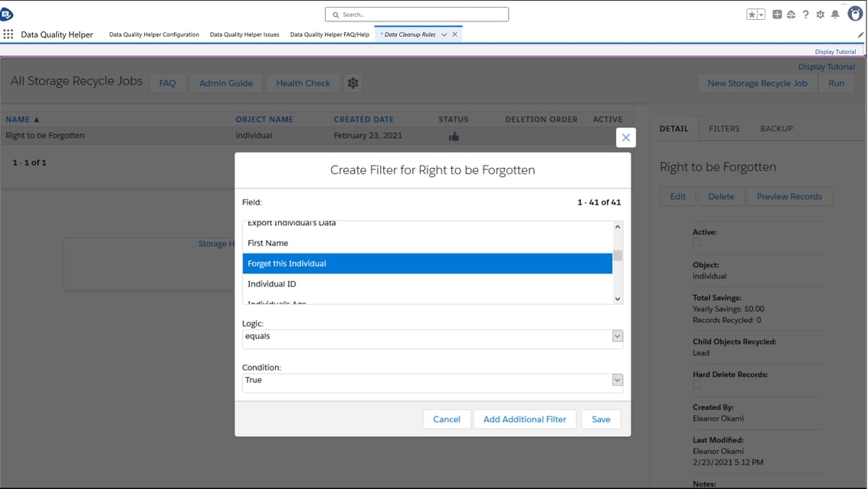Close the Data Cleanup Rules tab
Viewport: 868px width, 489px height.
pos(455,34)
